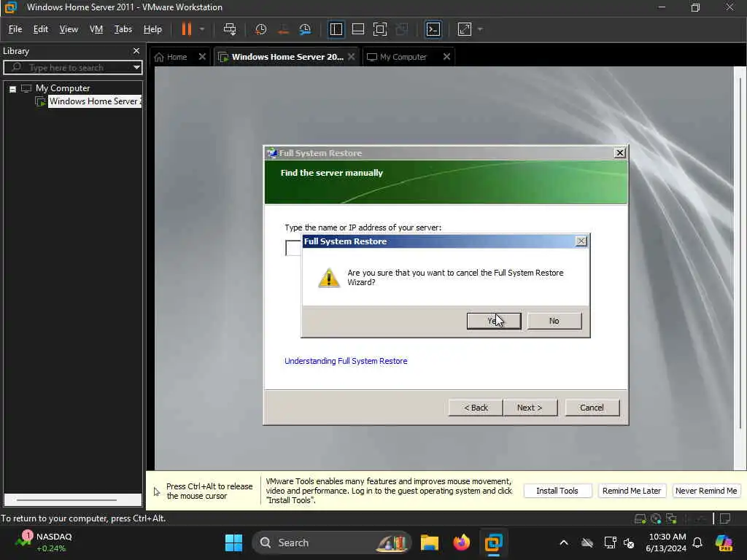Enter full screen mode icon

point(379,29)
